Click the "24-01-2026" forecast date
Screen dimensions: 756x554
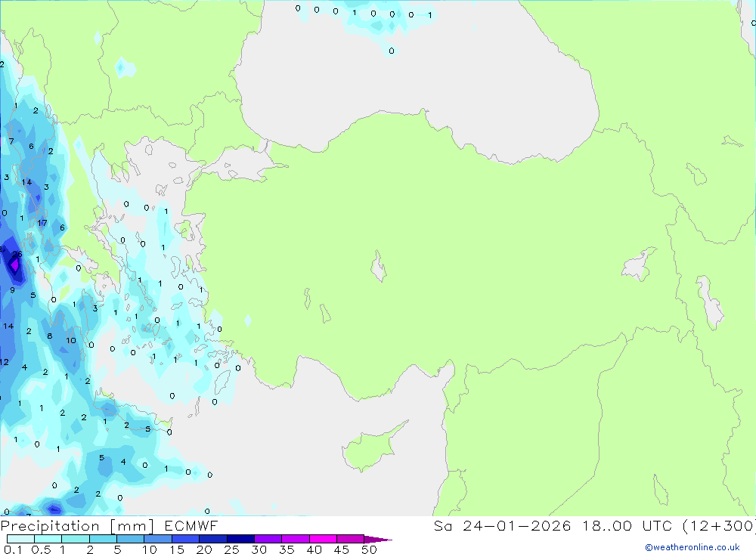click(x=517, y=525)
